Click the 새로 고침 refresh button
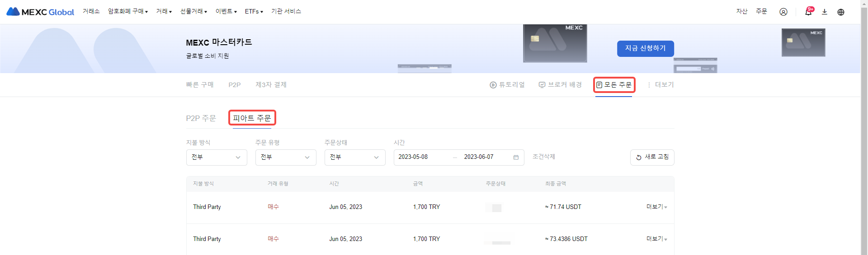This screenshot has height=255, width=868. [x=652, y=157]
